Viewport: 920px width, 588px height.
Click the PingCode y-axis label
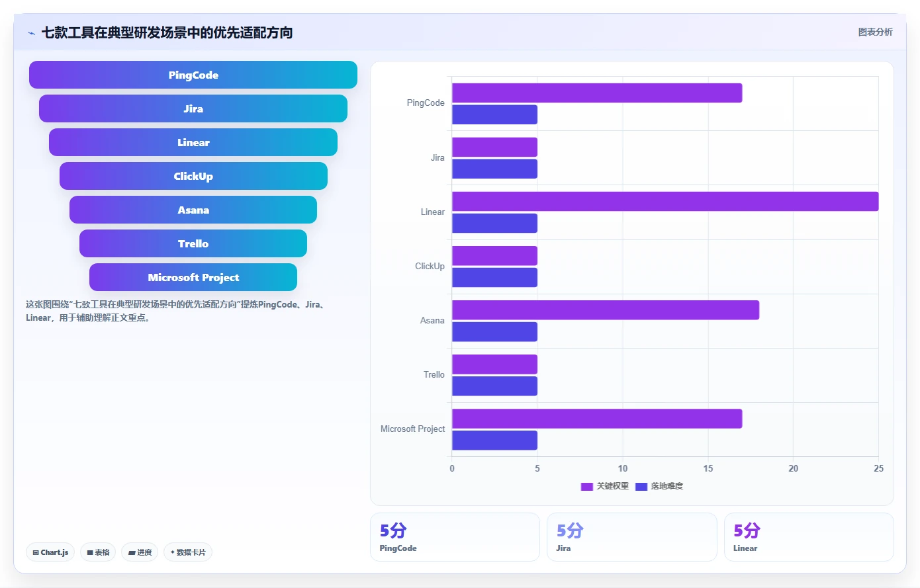click(426, 103)
